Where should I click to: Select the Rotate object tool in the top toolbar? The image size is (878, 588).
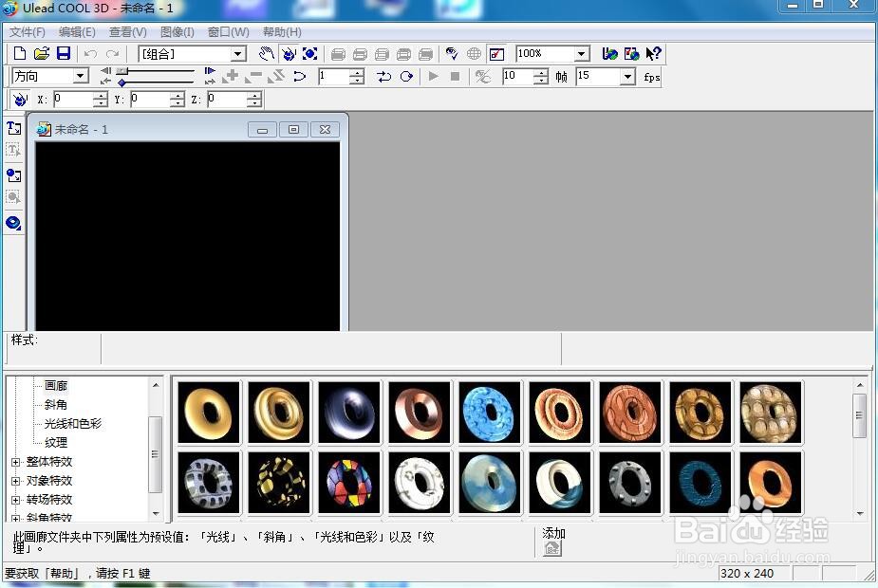coord(289,54)
